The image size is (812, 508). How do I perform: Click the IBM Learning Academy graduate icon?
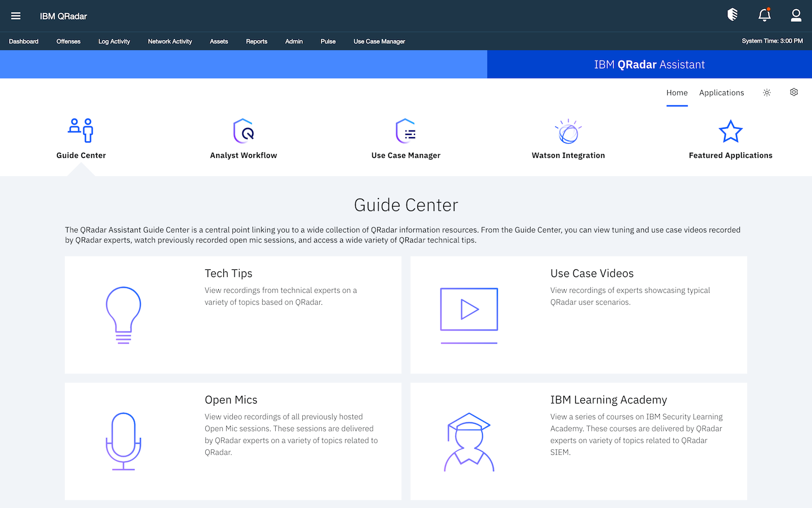pyautogui.click(x=469, y=441)
